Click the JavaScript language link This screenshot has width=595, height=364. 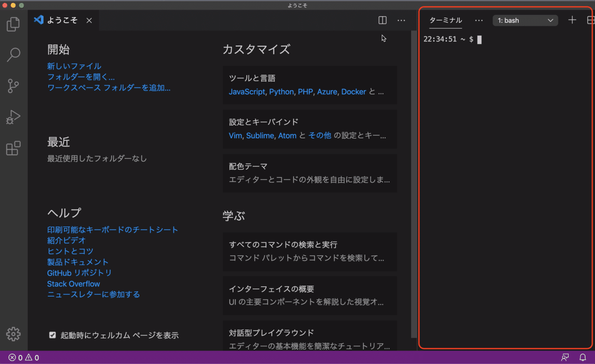pos(247,92)
